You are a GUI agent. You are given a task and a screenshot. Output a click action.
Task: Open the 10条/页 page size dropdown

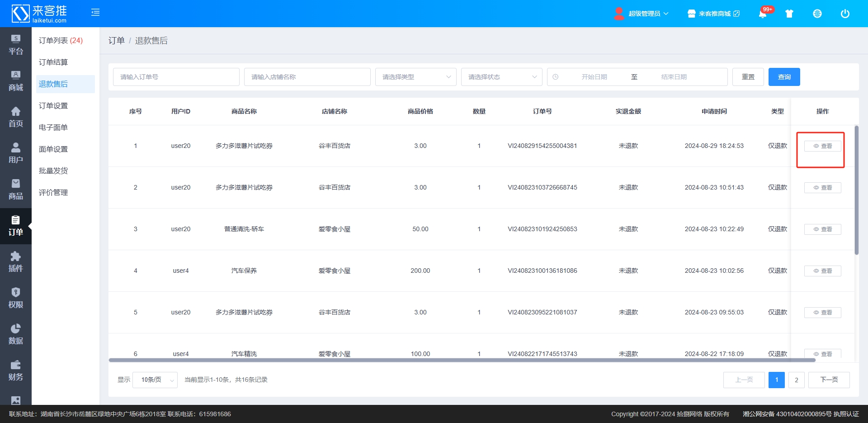[x=155, y=380]
